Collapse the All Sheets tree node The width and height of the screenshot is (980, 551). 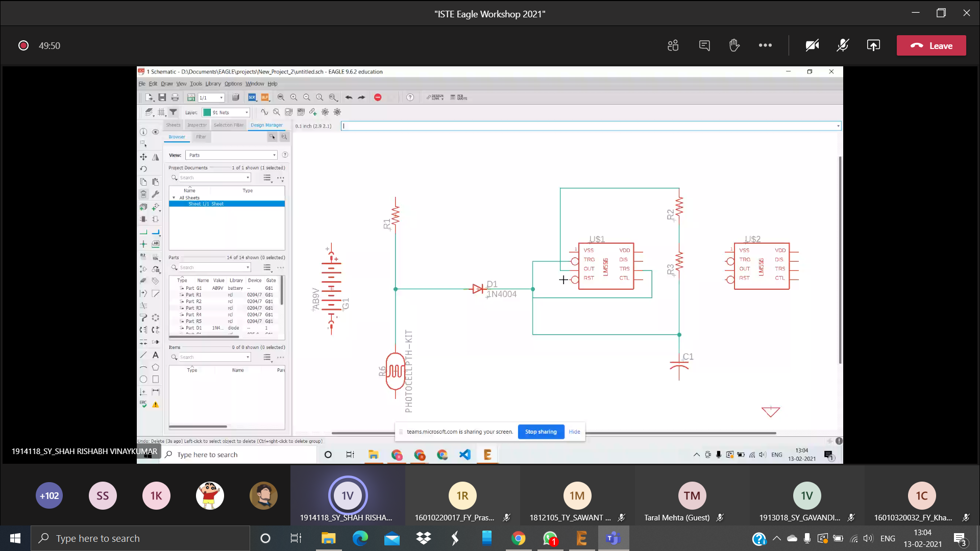coord(174,197)
